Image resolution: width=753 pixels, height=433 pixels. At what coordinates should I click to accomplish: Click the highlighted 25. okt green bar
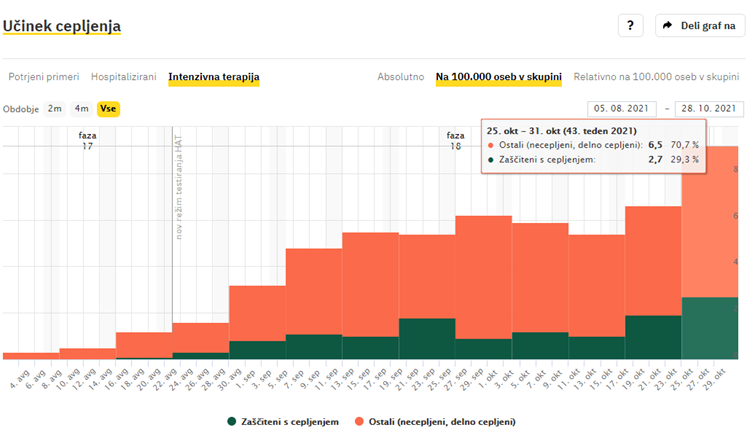tap(709, 328)
